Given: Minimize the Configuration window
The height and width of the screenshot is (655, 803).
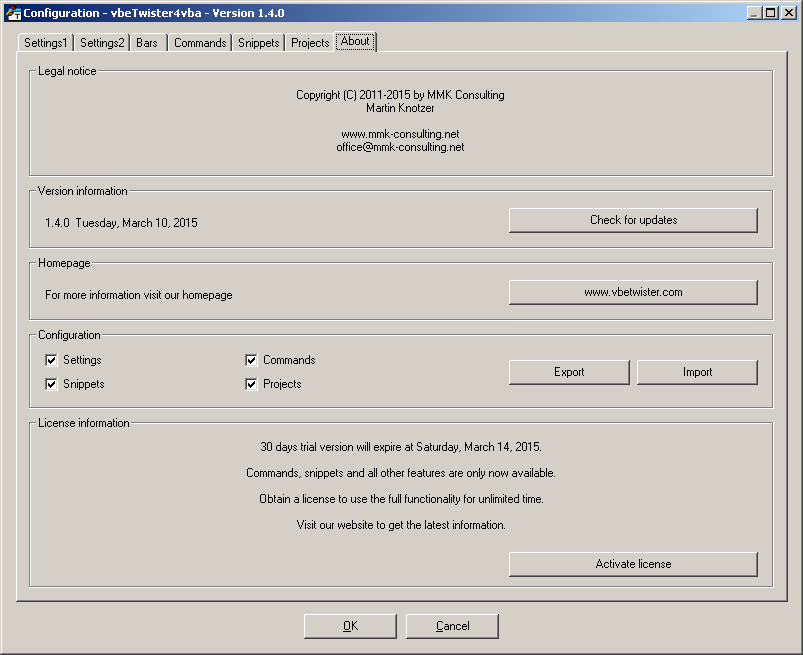Looking at the screenshot, I should click(753, 13).
